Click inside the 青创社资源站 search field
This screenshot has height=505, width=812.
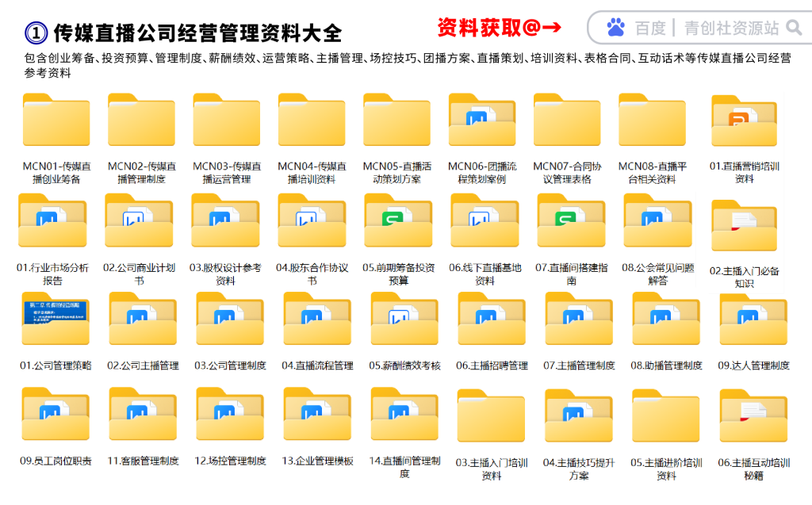point(730,29)
